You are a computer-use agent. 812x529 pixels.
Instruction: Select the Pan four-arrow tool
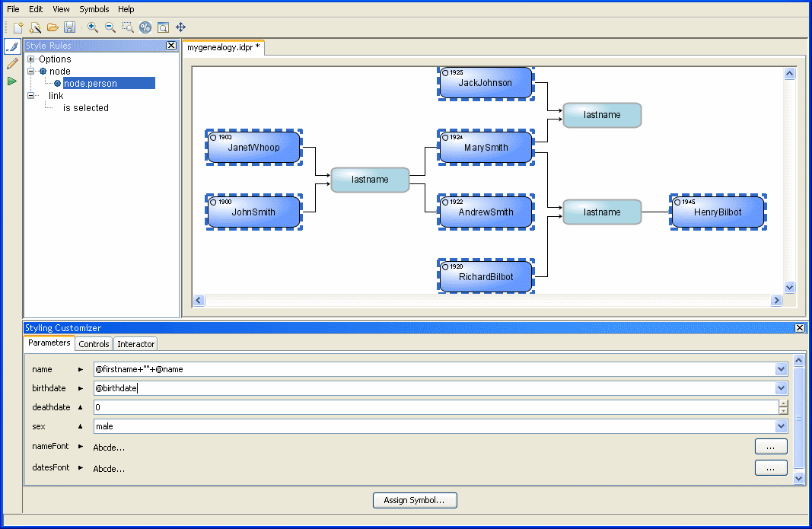point(180,27)
